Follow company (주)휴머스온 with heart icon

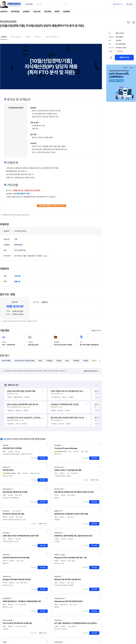(11, 467)
